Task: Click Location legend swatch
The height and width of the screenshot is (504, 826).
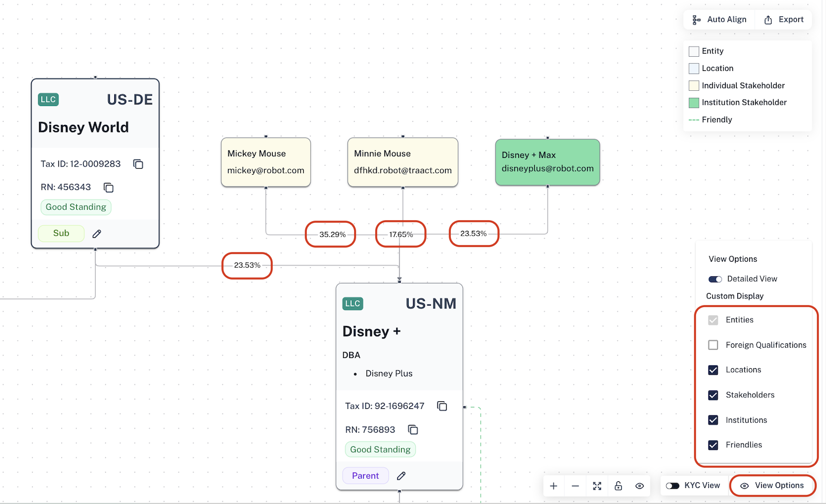Action: point(694,69)
